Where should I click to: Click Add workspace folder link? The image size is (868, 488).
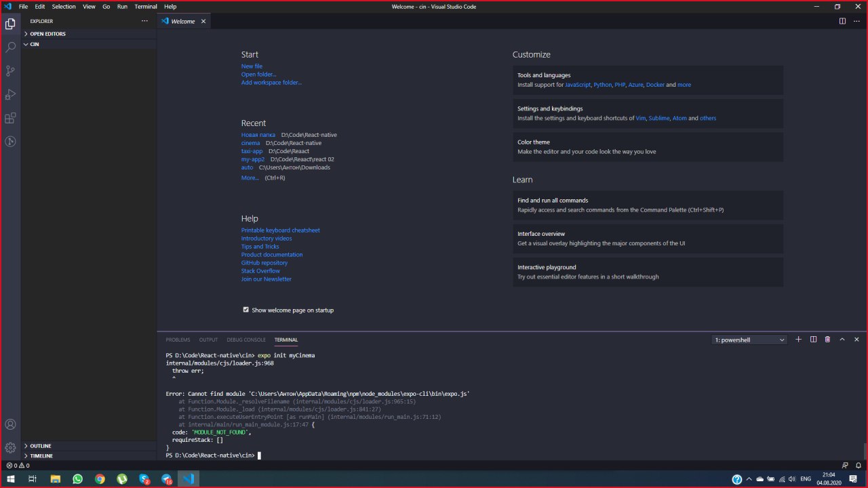pyautogui.click(x=272, y=83)
